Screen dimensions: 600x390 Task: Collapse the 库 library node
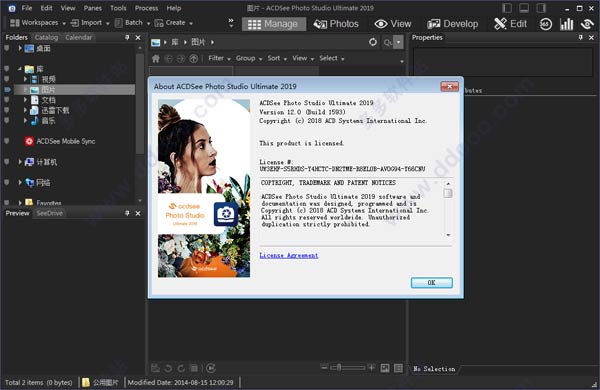20,69
